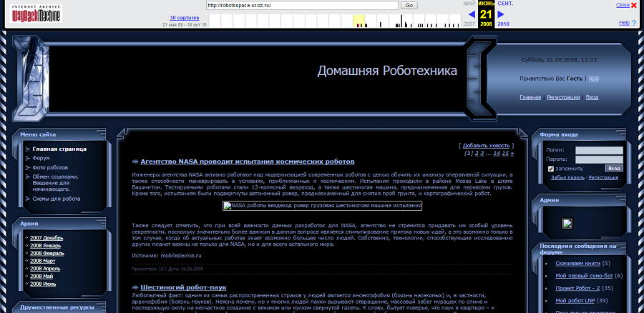The image size is (644, 313).
Task: Click arrow icon beside NASA news headline
Action: click(135, 162)
